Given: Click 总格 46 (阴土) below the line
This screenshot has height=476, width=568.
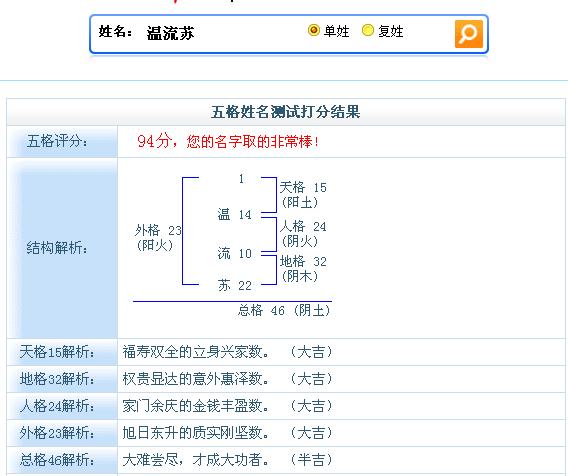Looking at the screenshot, I should pos(284,310).
